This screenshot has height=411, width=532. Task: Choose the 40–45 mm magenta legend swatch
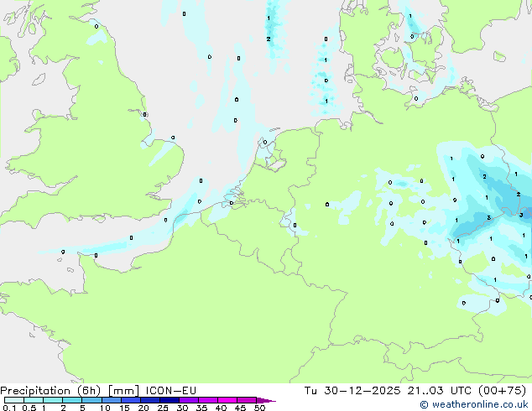(x=227, y=400)
